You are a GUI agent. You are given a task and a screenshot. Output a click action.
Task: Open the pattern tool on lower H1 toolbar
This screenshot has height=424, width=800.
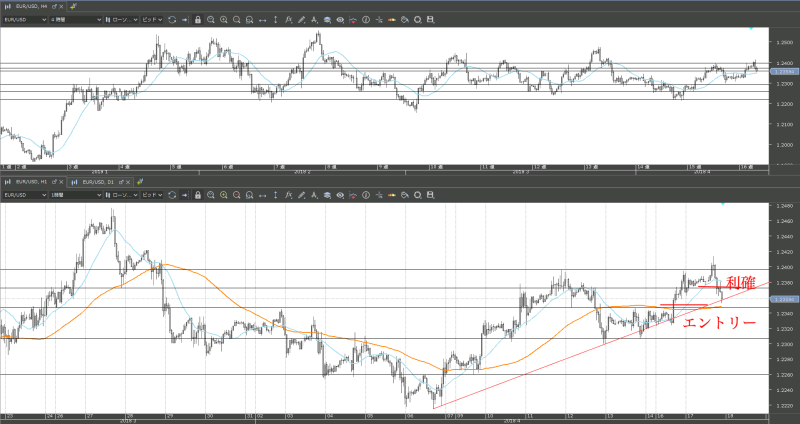314,195
